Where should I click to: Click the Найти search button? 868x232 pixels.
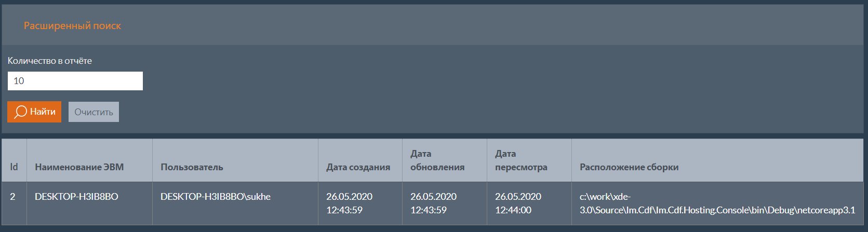pos(34,112)
